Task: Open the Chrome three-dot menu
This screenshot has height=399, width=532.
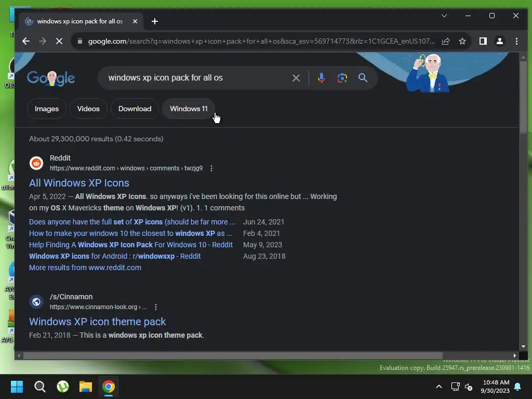Action: point(516,42)
